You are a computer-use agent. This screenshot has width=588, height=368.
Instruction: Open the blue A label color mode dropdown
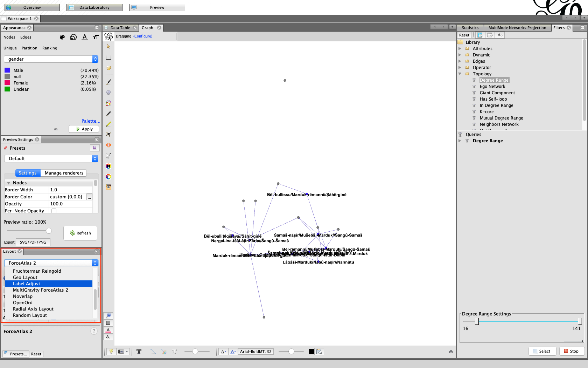coord(233,352)
